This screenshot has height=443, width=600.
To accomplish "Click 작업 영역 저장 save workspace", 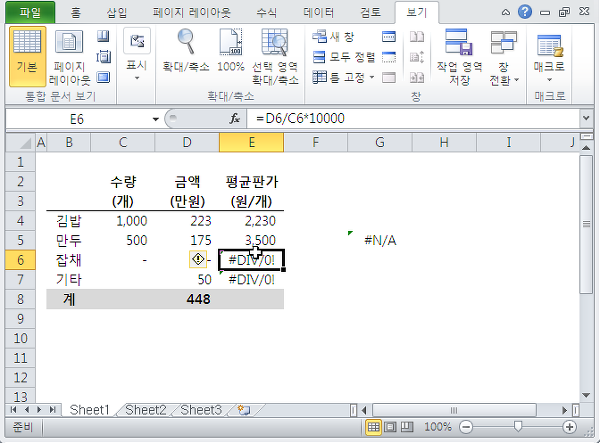I will click(x=459, y=57).
